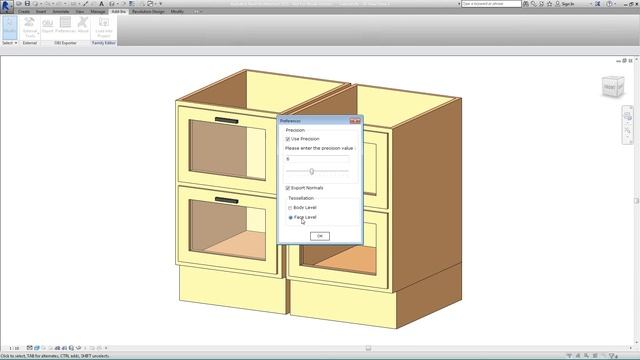Screen dimensions: 640x360
Task: Click the keyword search input field
Action: pos(491,4)
